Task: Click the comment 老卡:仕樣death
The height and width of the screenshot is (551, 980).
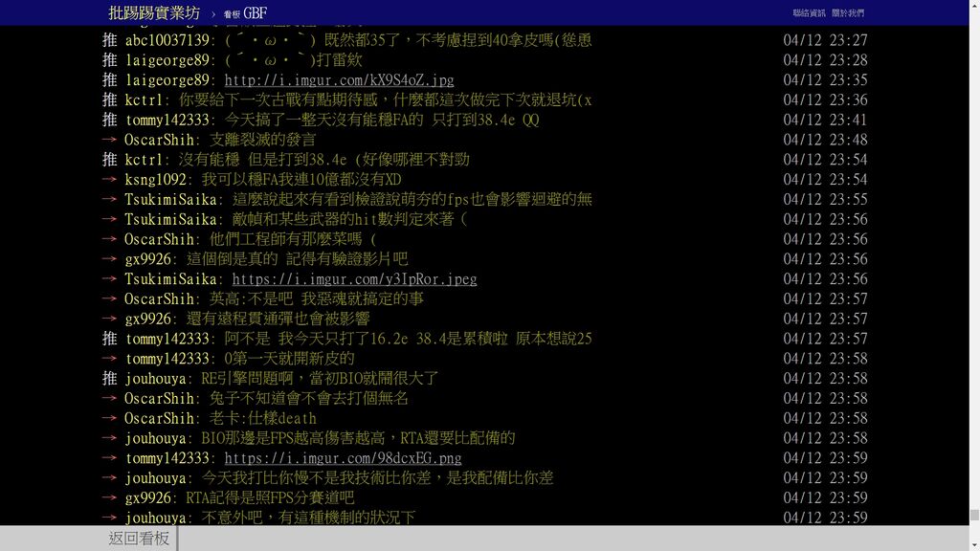Action: coord(258,419)
